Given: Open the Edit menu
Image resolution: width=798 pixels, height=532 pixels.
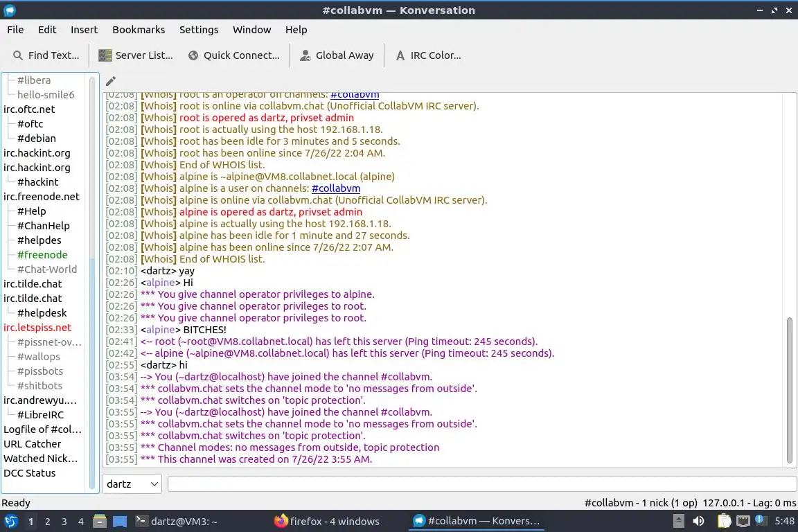Looking at the screenshot, I should 47,30.
